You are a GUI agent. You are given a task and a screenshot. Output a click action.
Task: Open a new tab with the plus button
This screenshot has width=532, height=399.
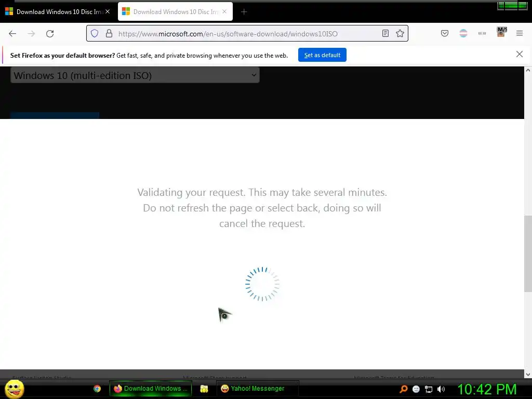tap(244, 12)
